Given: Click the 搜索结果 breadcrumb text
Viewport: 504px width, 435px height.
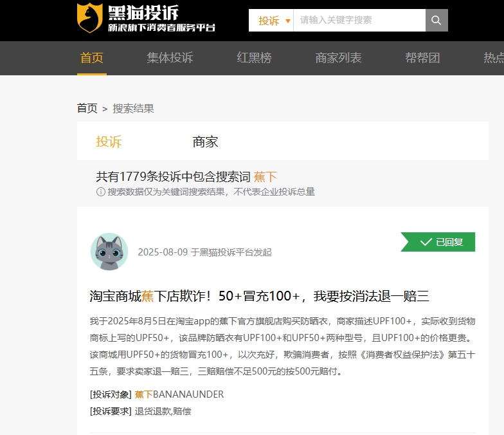Looking at the screenshot, I should click(133, 108).
